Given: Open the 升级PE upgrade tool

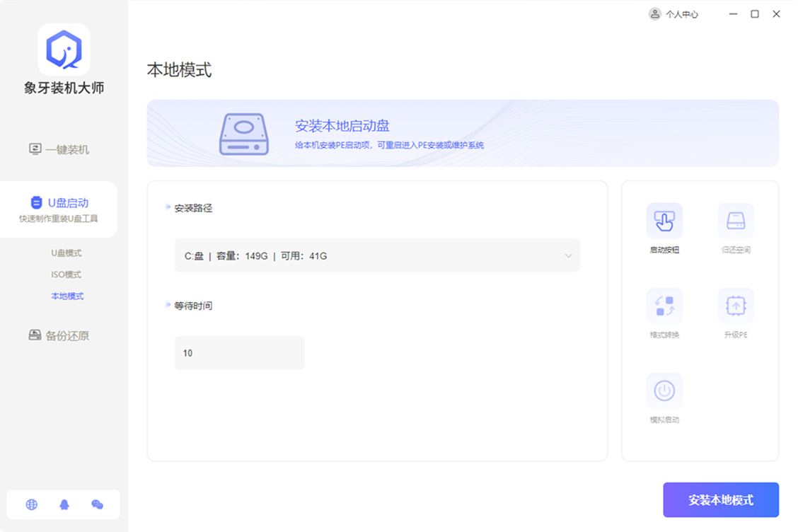Looking at the screenshot, I should pos(735,306).
